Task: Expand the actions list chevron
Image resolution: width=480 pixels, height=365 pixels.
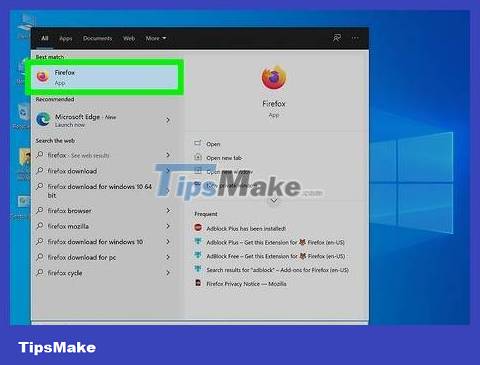Action: coord(274,200)
